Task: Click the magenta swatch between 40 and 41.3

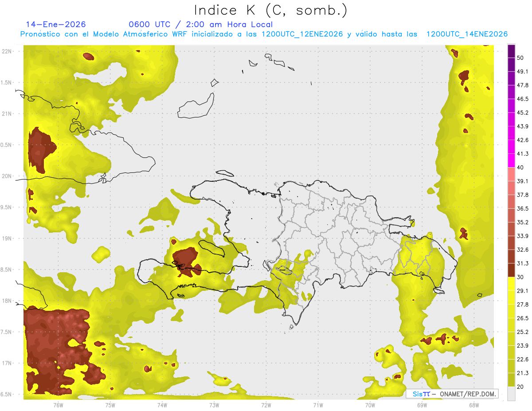Action: tap(511, 160)
